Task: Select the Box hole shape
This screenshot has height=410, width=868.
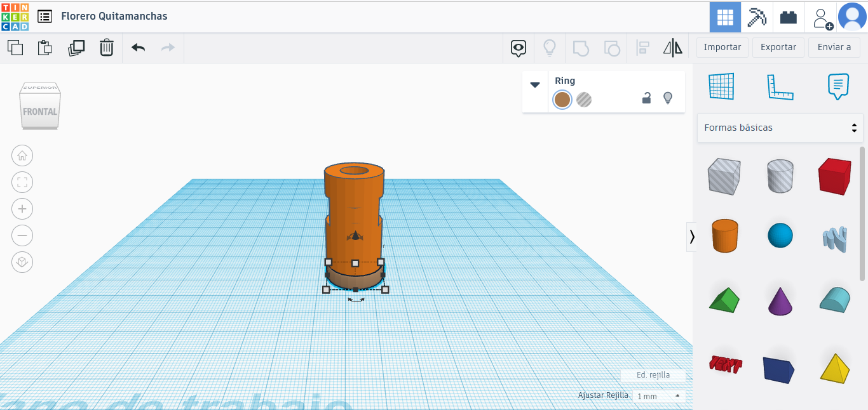Action: point(724,176)
